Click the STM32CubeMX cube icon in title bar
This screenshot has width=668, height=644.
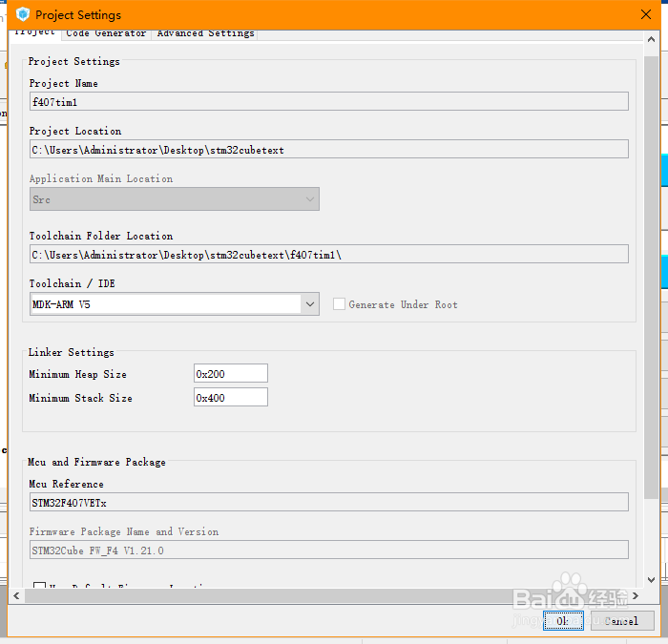(x=23, y=14)
